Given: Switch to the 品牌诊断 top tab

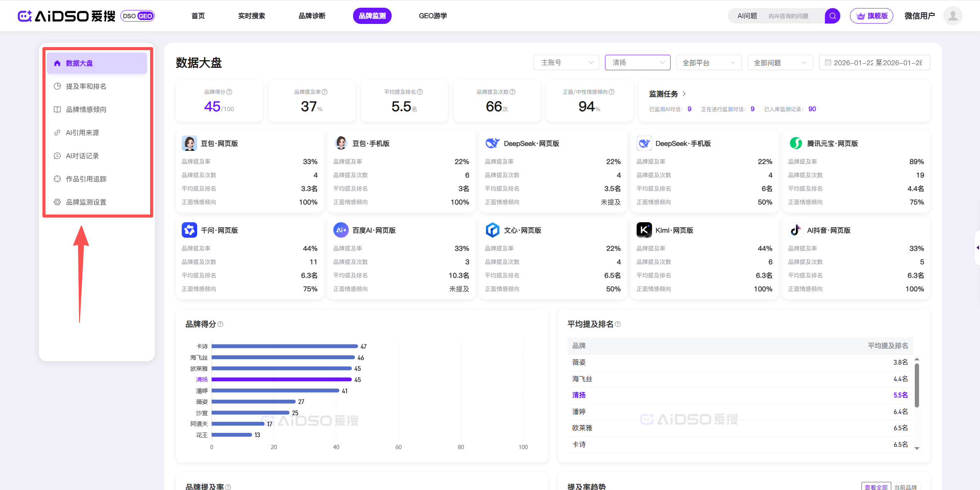Looking at the screenshot, I should pos(312,16).
